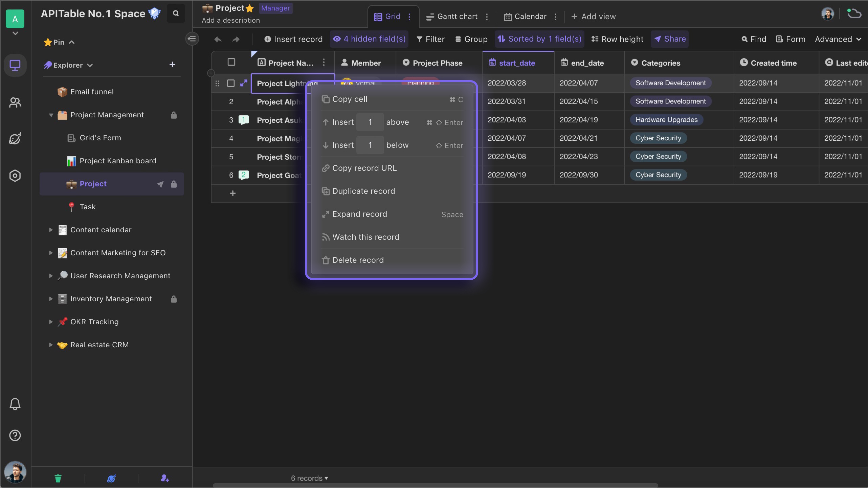Screen dimensions: 868x488
Task: Collapse the Project Management folder
Action: point(51,115)
